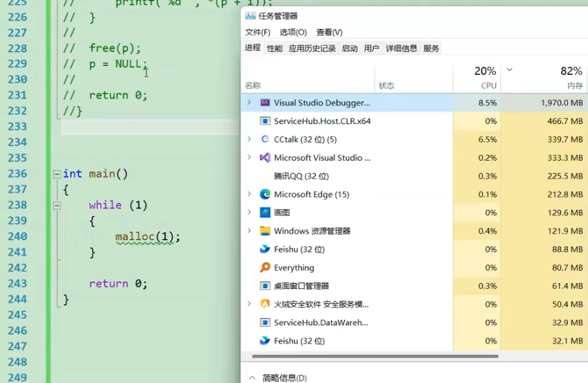This screenshot has width=588, height=383.
Task: Switch to the 进程 tab
Action: (x=253, y=47)
